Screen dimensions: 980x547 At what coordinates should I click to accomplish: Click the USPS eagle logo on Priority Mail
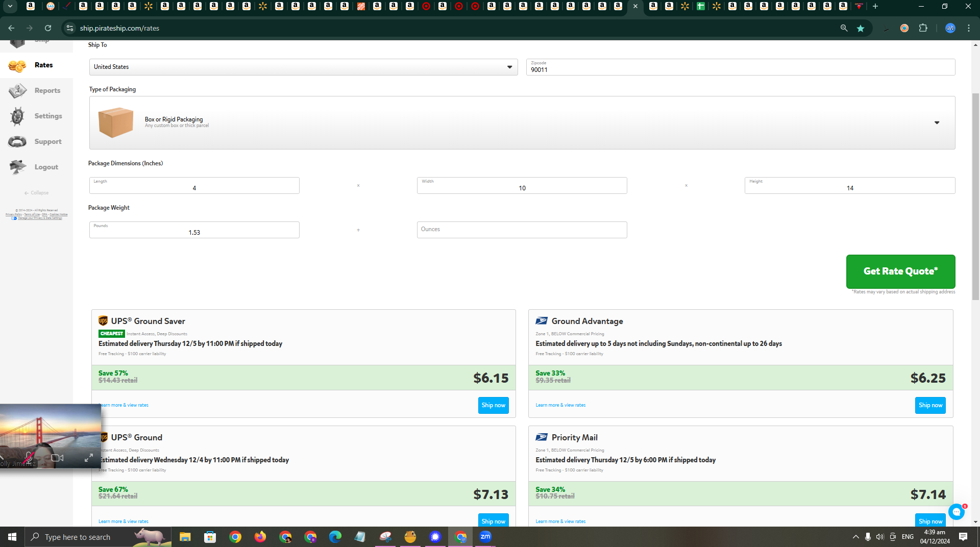click(542, 437)
